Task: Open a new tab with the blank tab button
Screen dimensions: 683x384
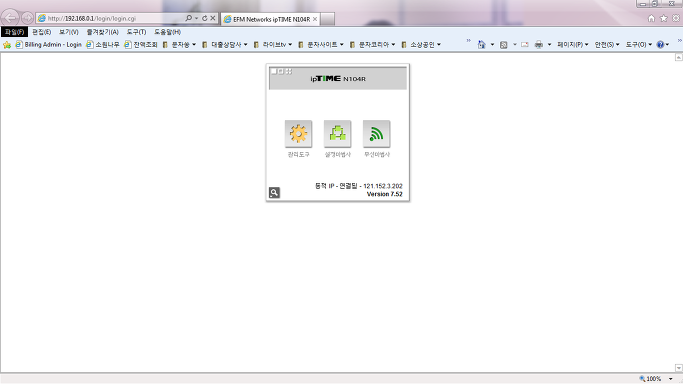Action: 328,19
